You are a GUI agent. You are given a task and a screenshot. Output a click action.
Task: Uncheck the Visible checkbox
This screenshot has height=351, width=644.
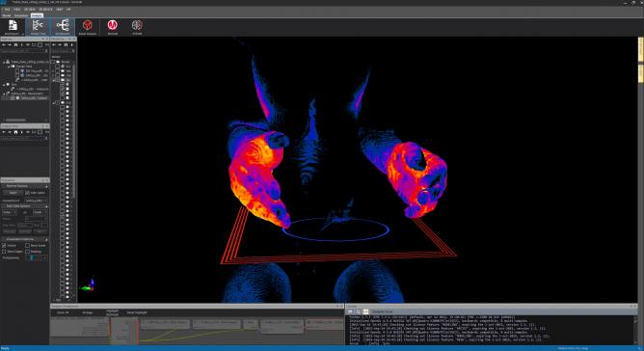coord(4,245)
